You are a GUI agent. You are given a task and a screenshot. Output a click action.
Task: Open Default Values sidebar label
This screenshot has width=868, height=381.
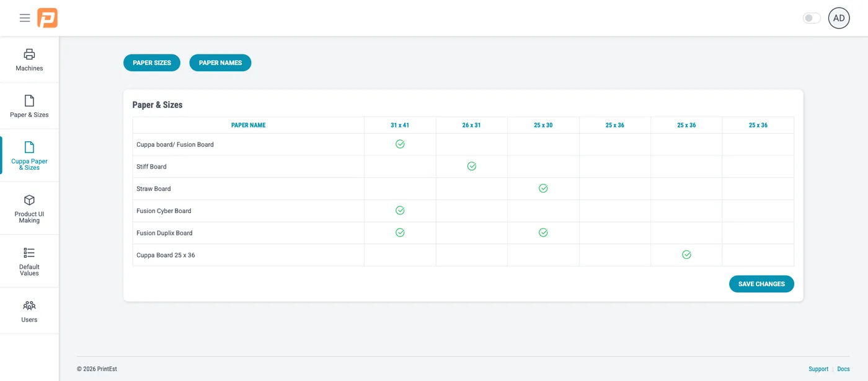point(29,269)
